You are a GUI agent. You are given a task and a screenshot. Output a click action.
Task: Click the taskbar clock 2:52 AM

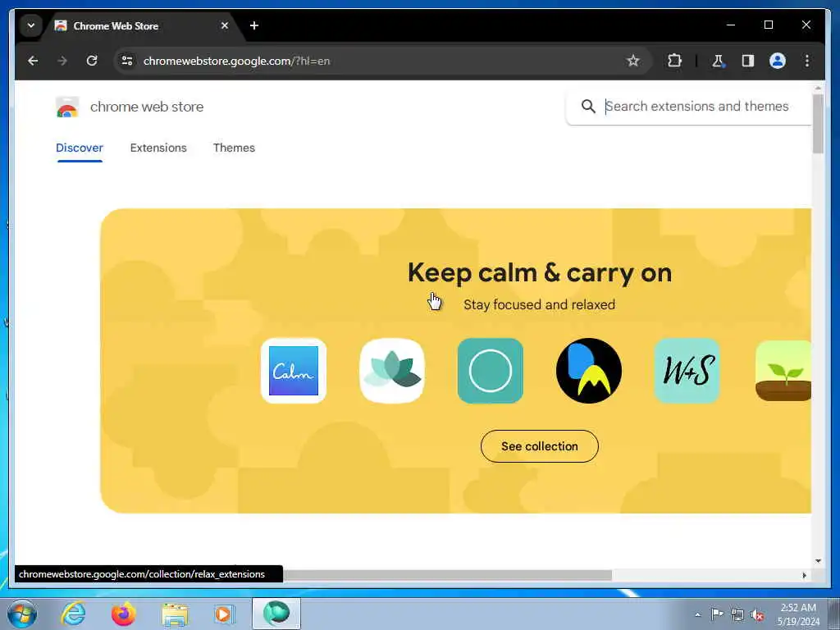click(798, 608)
